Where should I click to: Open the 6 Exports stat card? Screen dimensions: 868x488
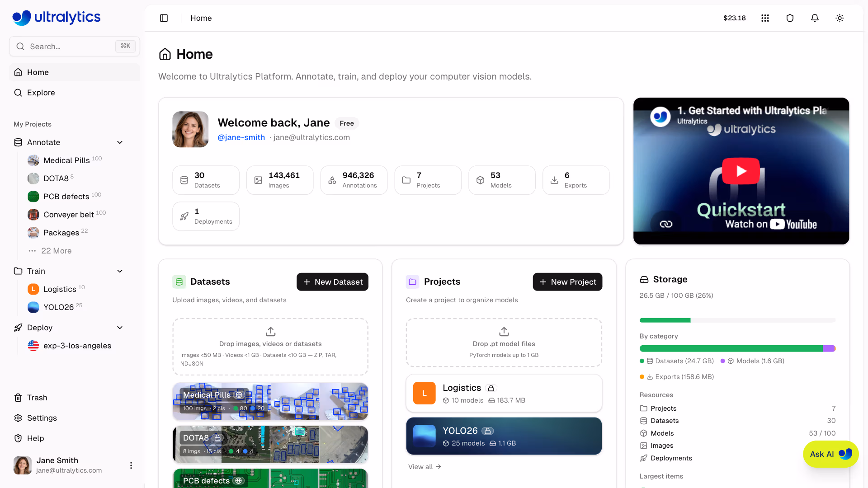[x=576, y=180]
